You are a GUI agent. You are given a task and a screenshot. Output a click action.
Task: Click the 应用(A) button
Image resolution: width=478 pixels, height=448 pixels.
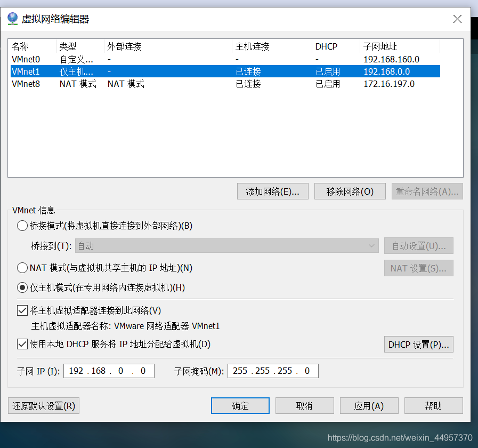[369, 405]
